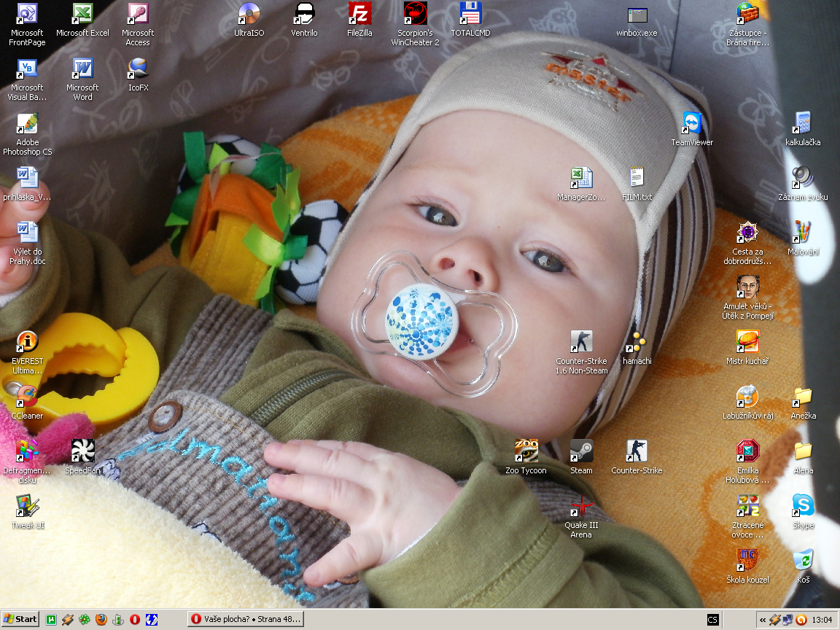The image size is (840, 630).
Task: Select the Quake III Arena icon
Action: coord(581,506)
